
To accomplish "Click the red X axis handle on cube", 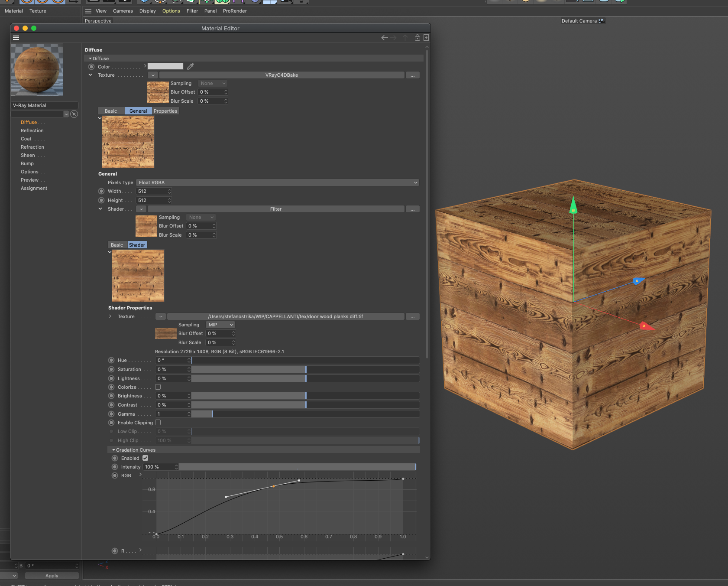I will click(646, 326).
